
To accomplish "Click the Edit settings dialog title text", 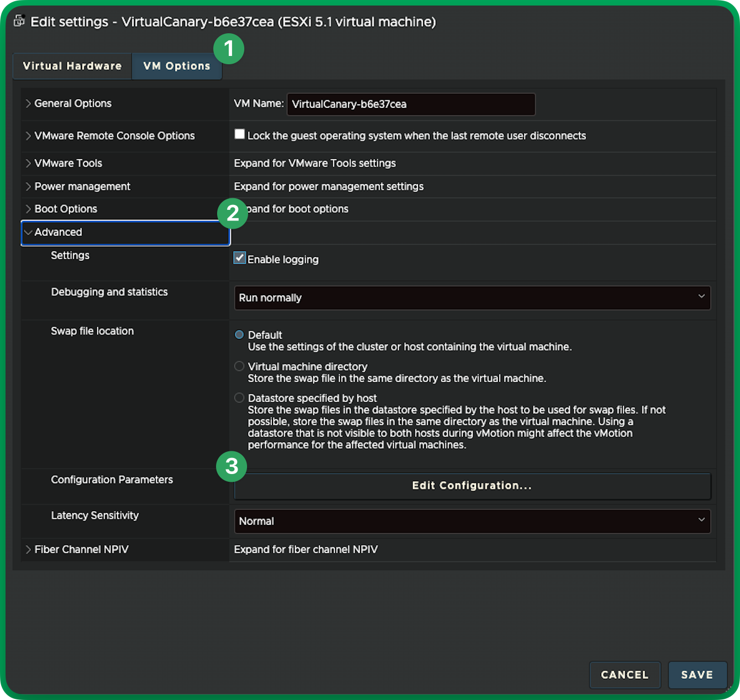I will pos(233,22).
